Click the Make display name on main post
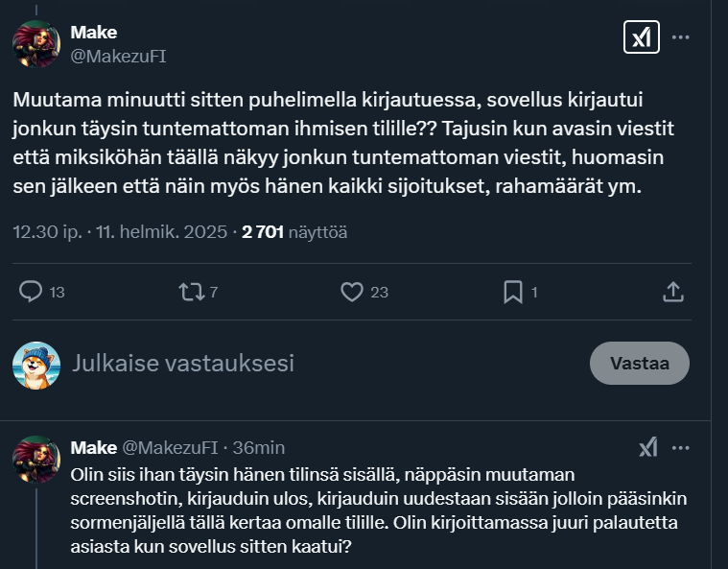This screenshot has height=569, width=728. point(93,34)
